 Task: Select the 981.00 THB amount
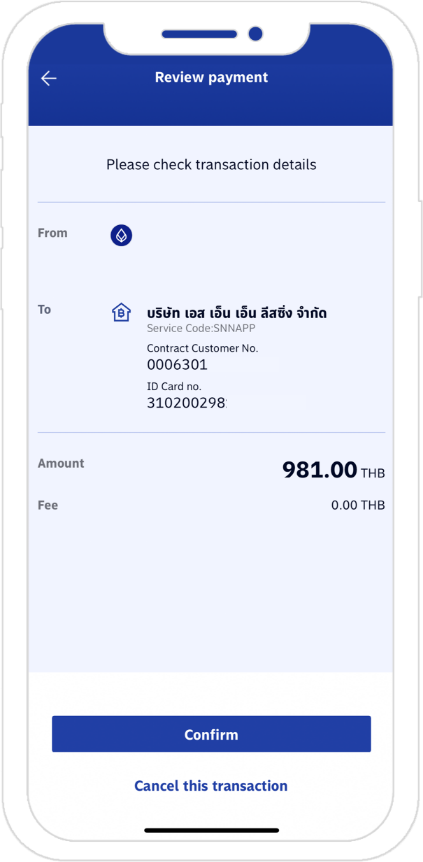coord(333,470)
